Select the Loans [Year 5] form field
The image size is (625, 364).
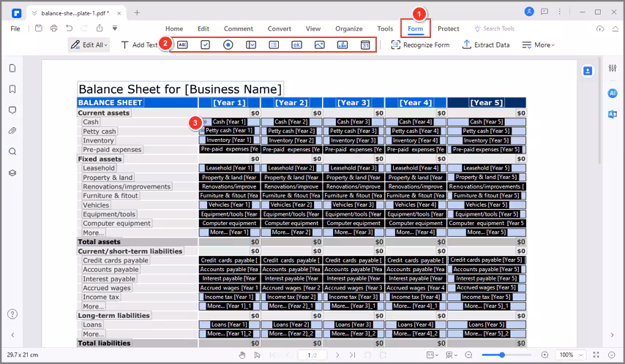point(486,325)
